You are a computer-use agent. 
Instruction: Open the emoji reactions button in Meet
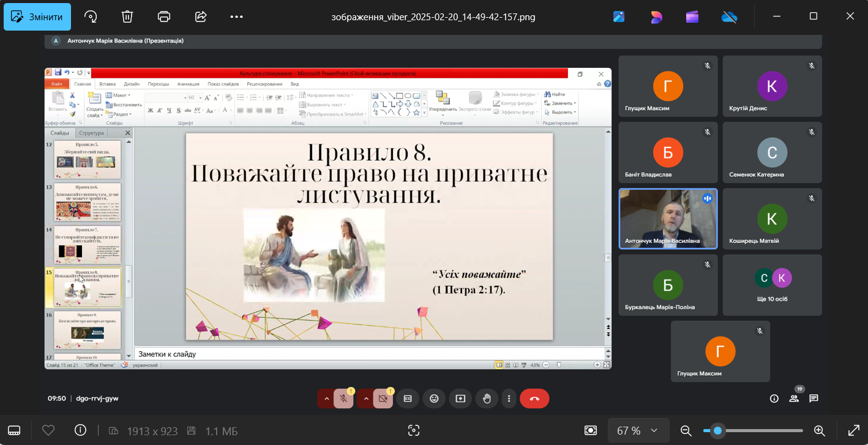[435, 398]
